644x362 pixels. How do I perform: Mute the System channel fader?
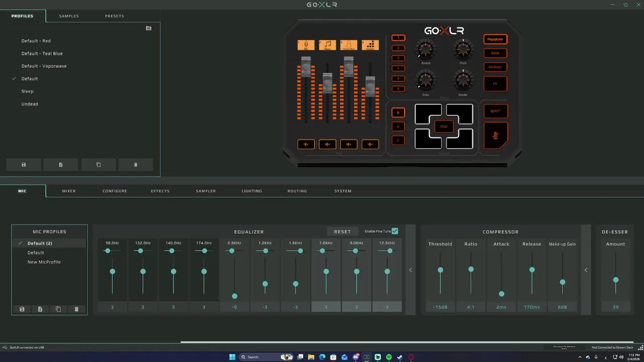pos(370,144)
